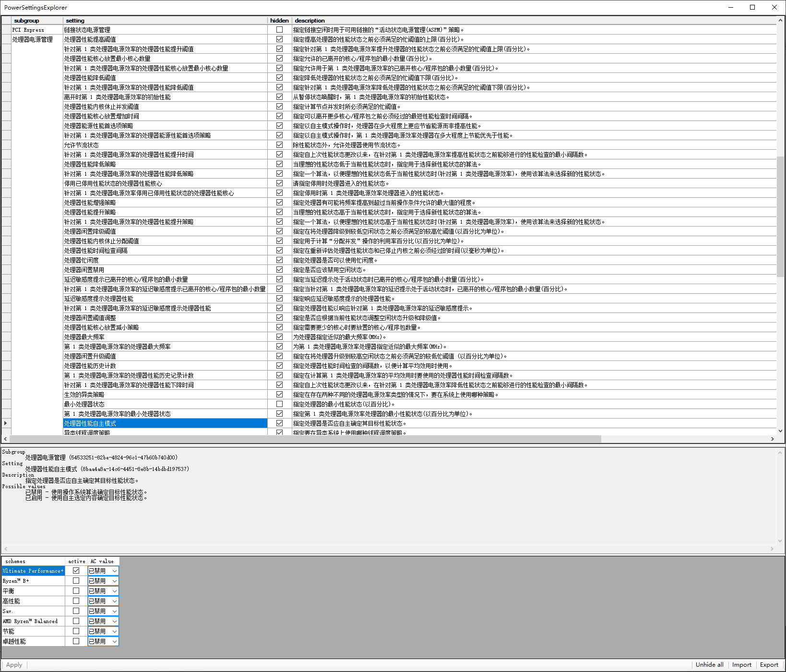Activate the Ryzen B+ scheme checkbox
This screenshot has height=672, width=786.
[x=76, y=581]
